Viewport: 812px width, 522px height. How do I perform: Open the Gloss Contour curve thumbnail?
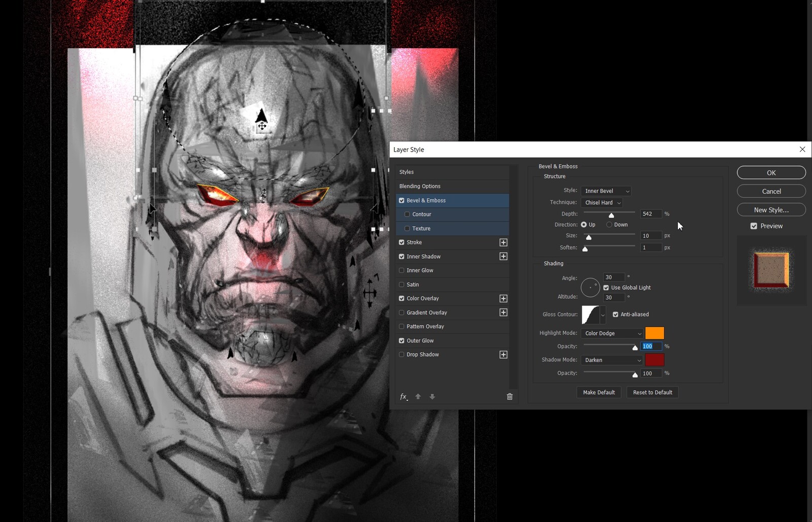(x=591, y=315)
